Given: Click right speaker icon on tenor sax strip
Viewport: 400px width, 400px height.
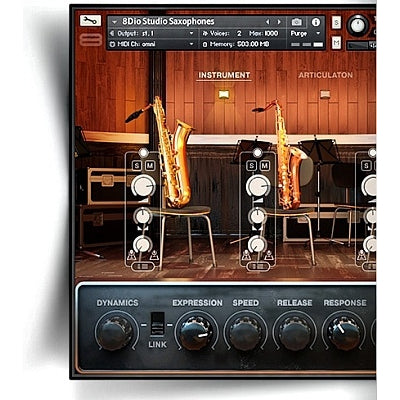Looking at the screenshot, I should tap(269, 255).
